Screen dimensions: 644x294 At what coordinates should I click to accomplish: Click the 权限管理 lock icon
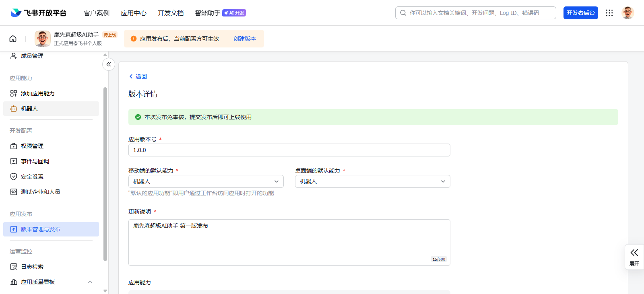(x=14, y=146)
